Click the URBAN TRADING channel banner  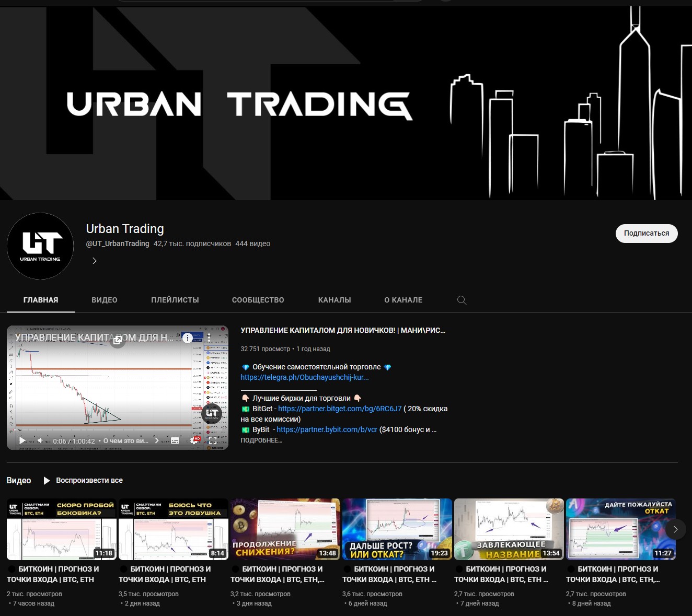(x=346, y=103)
